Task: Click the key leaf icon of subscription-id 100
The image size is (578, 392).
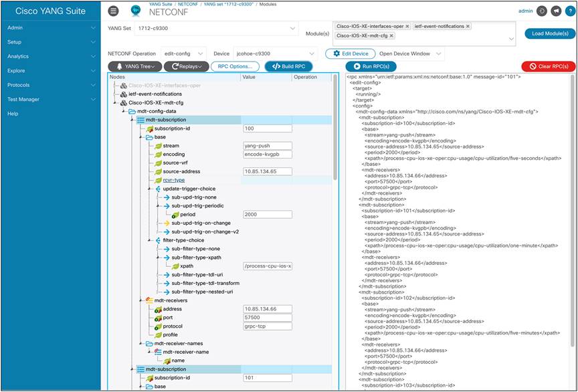Action: [x=149, y=128]
